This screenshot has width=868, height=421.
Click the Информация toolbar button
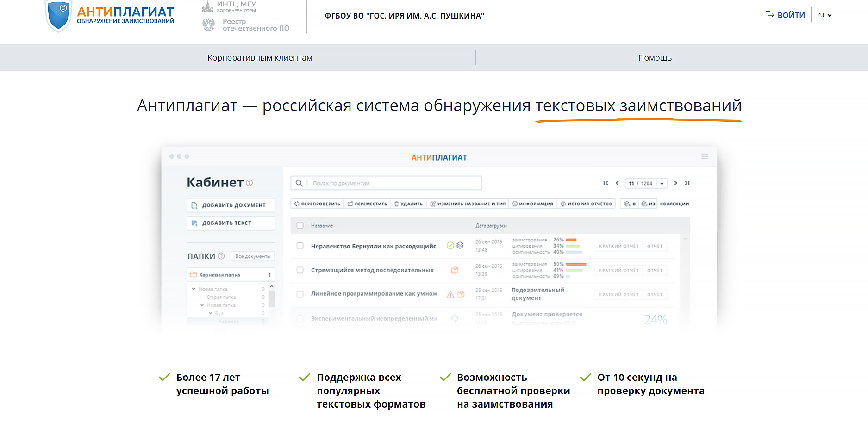532,204
